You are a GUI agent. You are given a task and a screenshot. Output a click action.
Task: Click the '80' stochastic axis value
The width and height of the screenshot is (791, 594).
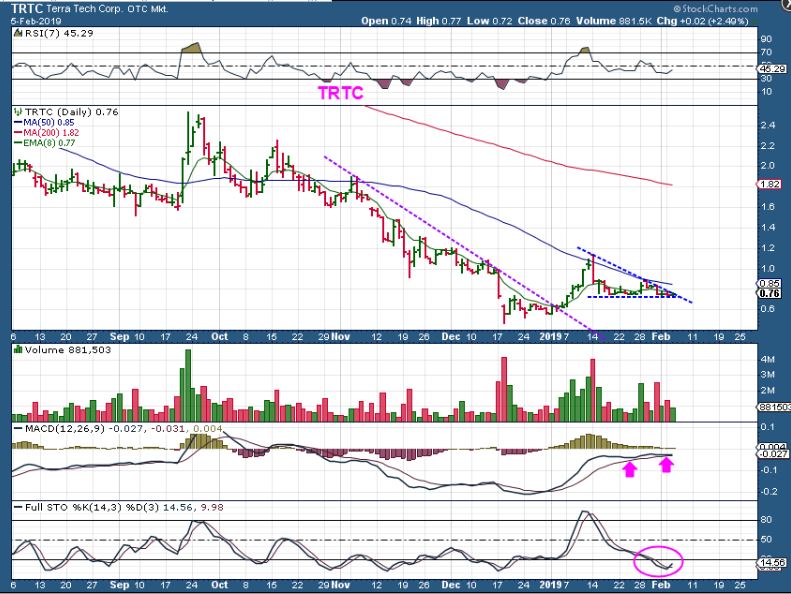[766, 519]
